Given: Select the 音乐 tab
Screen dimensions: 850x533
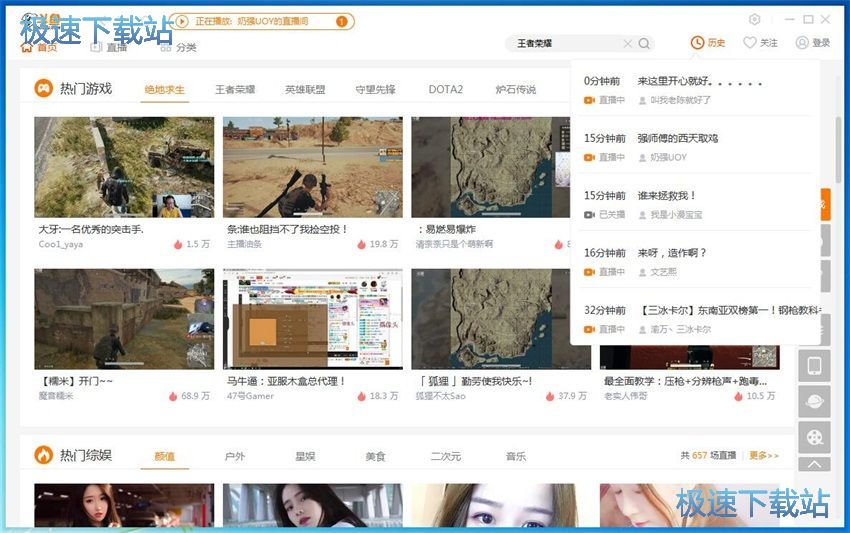Looking at the screenshot, I should point(516,456).
